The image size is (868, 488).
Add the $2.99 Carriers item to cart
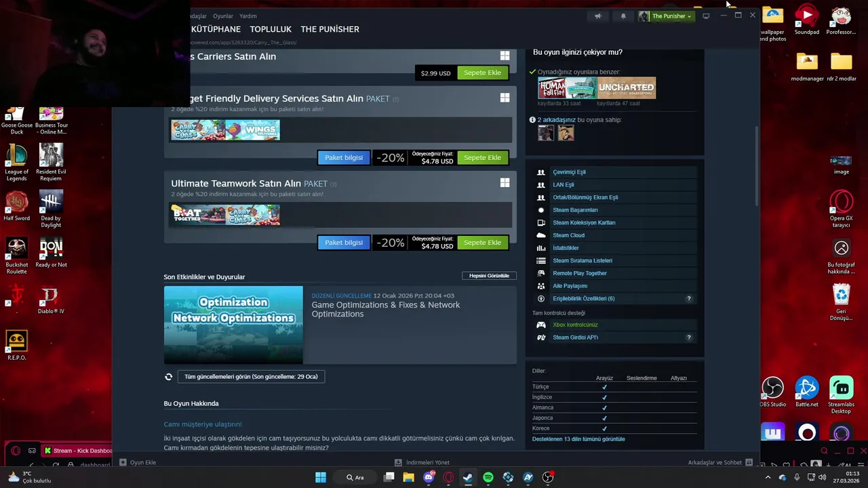coord(482,73)
